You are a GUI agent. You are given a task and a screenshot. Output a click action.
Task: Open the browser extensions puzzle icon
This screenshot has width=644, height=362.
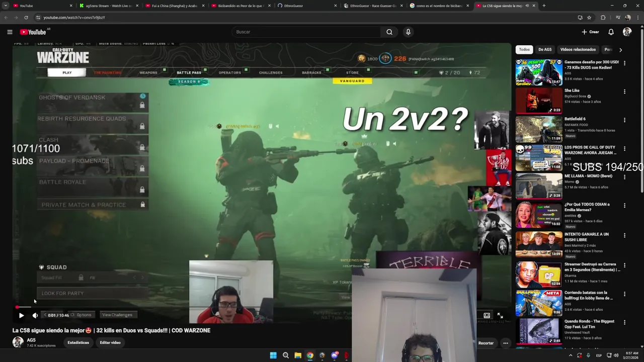click(x=603, y=17)
